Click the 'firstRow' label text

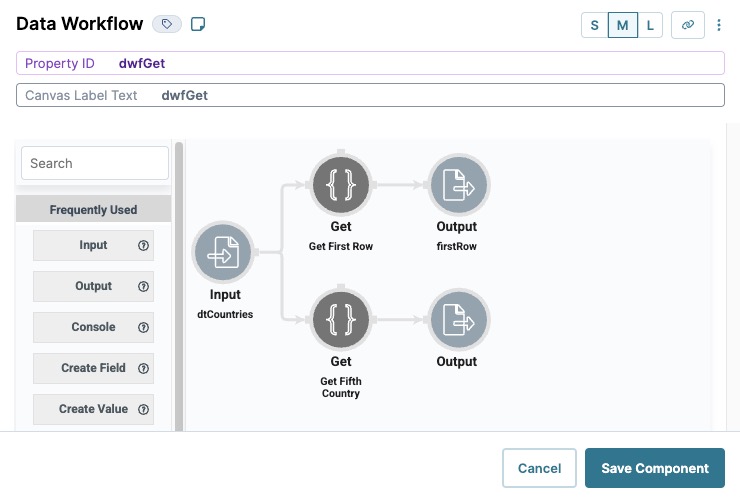456,246
